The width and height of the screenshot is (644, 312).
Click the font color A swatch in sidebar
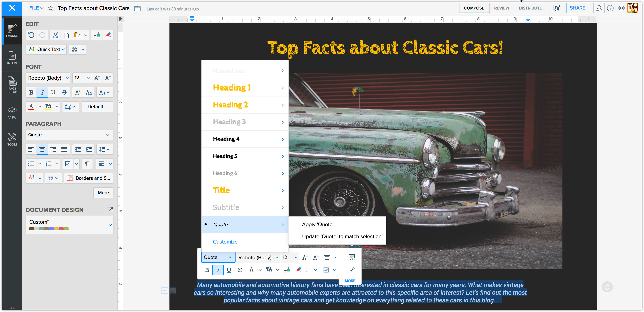31,107
